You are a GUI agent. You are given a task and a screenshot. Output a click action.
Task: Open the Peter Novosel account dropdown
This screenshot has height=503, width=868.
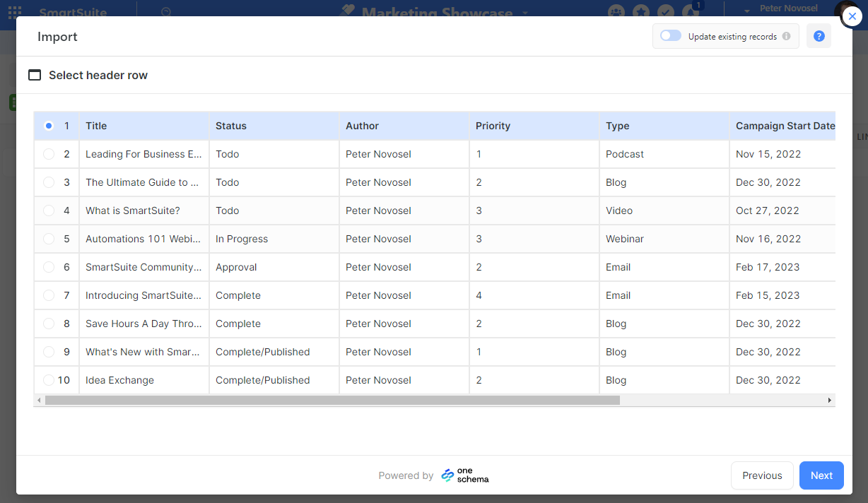748,11
